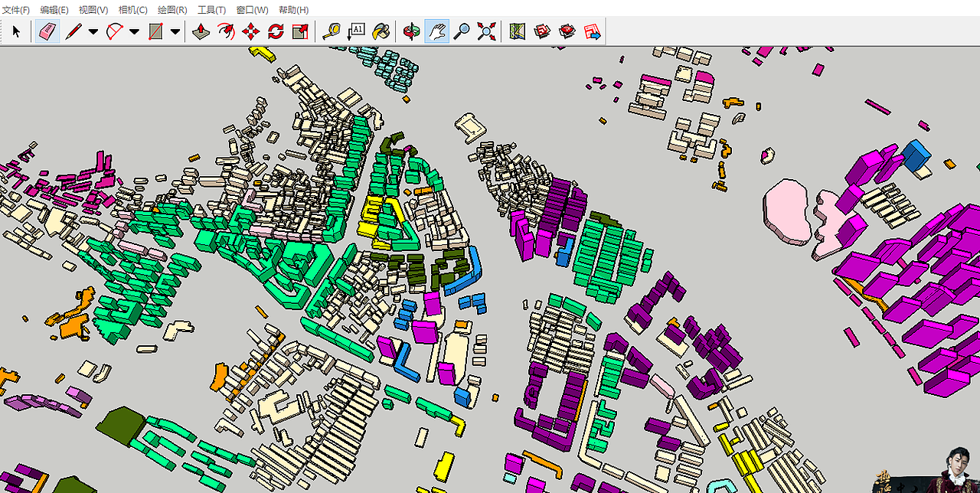Open the 相机(C) menu

click(x=134, y=10)
